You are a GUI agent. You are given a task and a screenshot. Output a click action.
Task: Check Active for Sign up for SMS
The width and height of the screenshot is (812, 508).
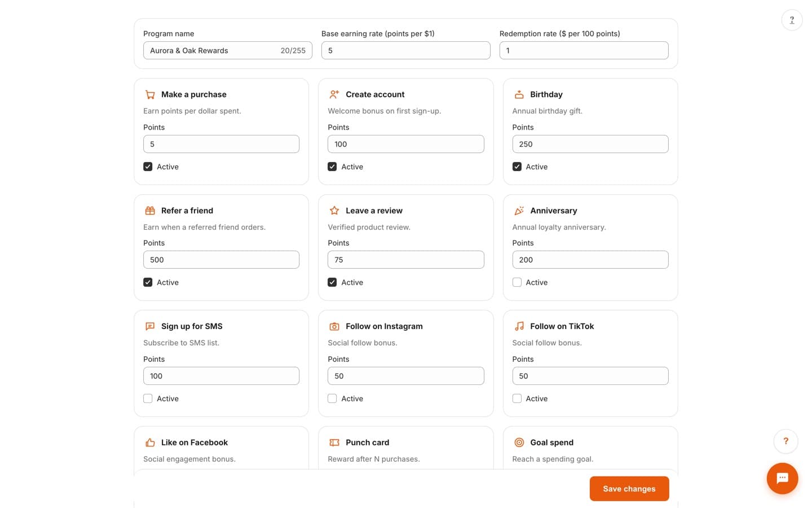(148, 398)
